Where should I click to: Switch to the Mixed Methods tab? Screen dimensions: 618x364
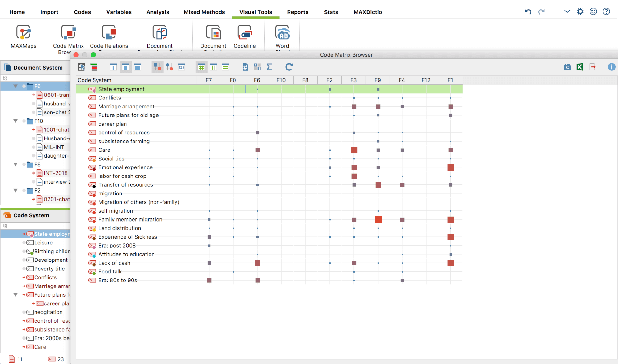(204, 12)
